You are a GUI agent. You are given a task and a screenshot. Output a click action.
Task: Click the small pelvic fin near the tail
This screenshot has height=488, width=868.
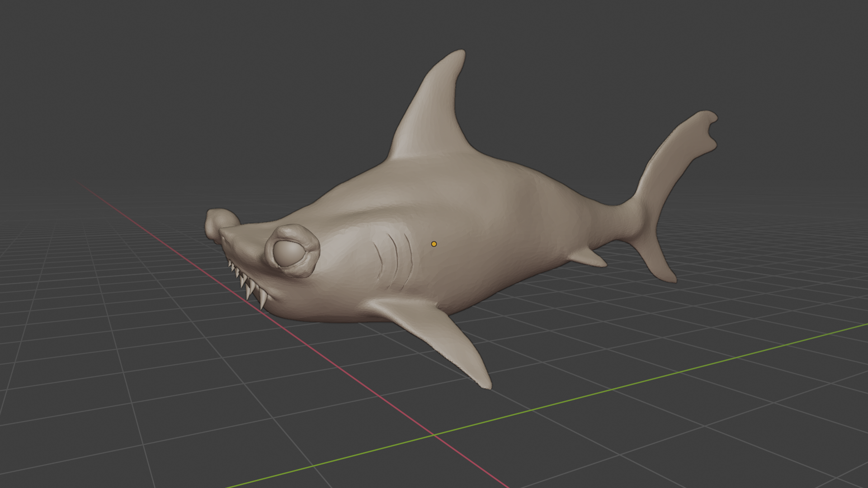click(590, 258)
